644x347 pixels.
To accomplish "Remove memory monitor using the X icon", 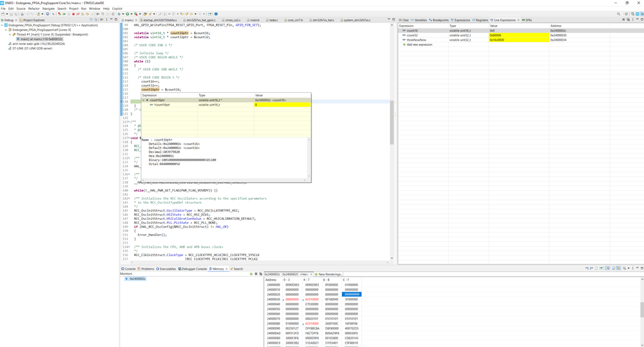I will pyautogui.click(x=256, y=274).
